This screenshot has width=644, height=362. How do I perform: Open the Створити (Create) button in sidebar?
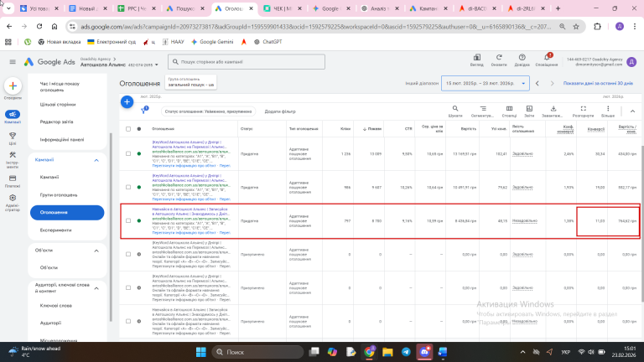(13, 86)
